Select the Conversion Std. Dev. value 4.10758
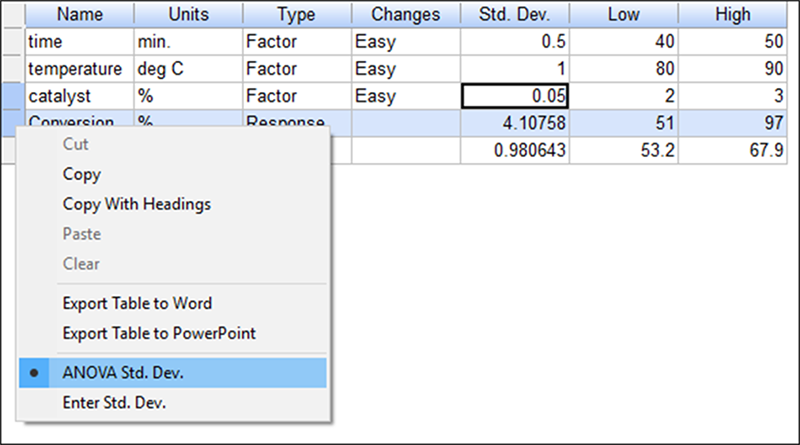 [x=515, y=123]
